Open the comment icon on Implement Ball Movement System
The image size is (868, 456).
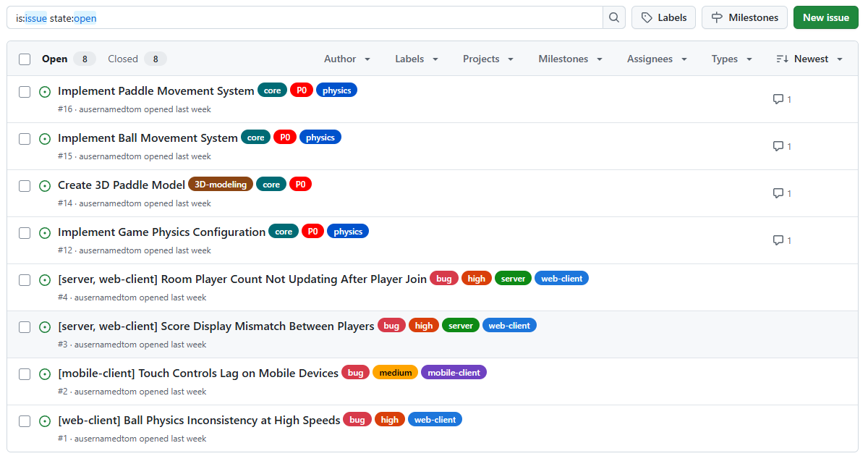point(778,146)
